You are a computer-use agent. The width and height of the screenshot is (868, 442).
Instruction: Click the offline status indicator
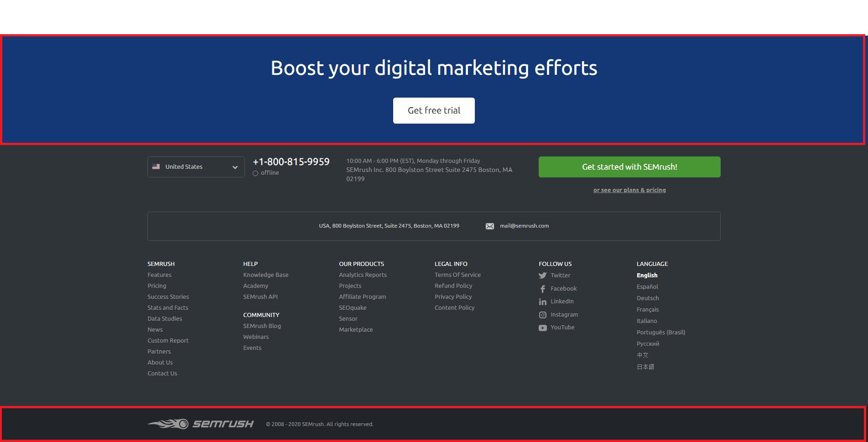click(x=266, y=173)
